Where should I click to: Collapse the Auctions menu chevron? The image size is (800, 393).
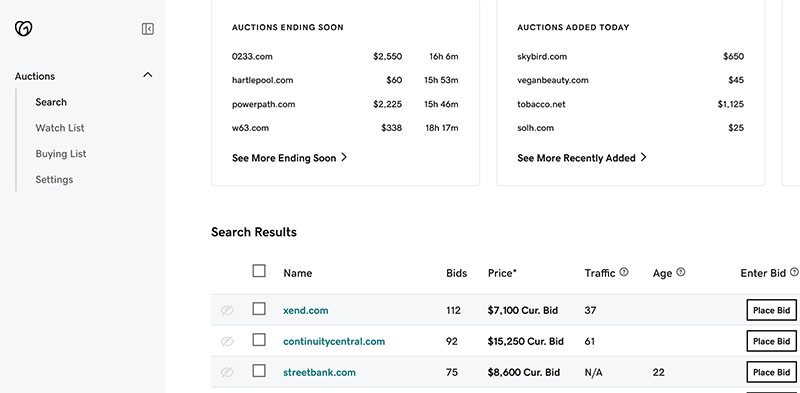[147, 75]
